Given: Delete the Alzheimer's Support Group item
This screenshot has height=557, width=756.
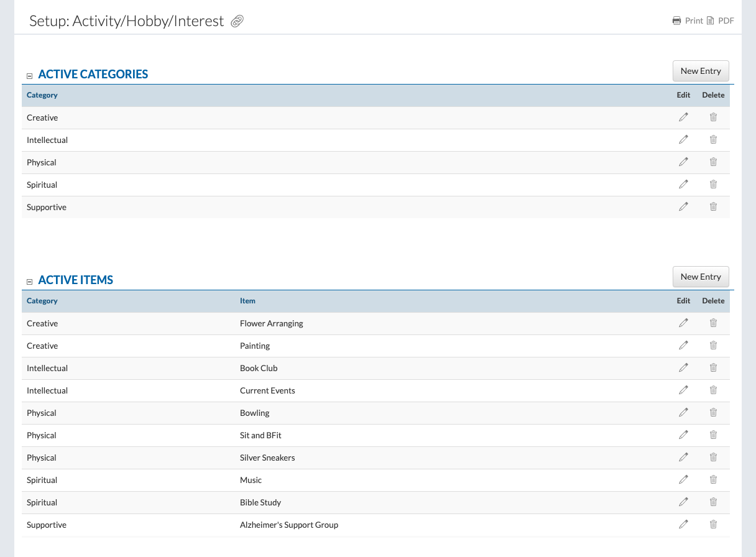Looking at the screenshot, I should click(x=713, y=525).
